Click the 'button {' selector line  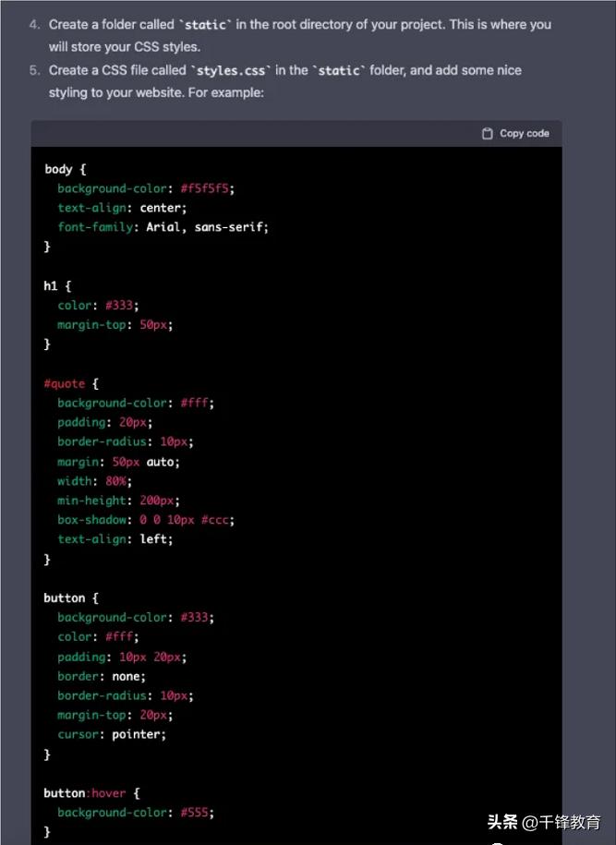pyautogui.click(x=71, y=598)
